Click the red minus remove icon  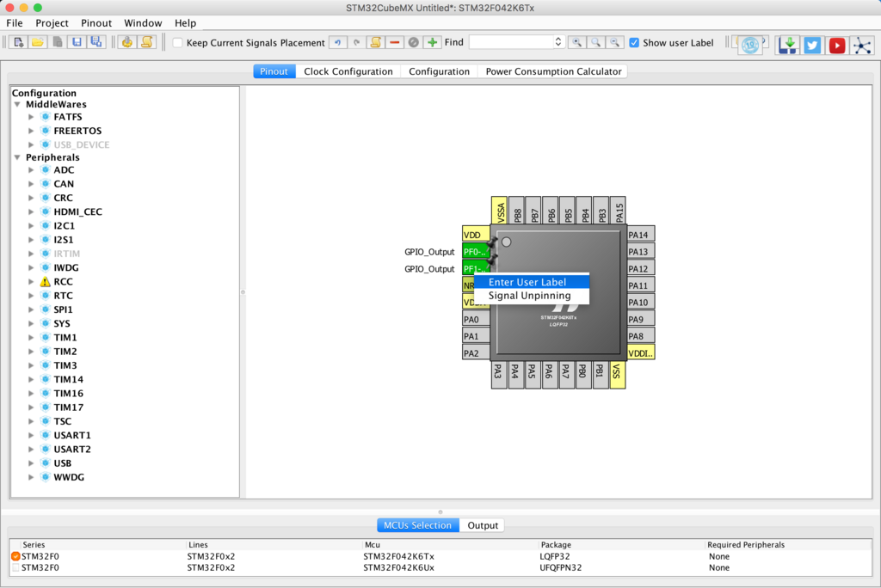(x=394, y=42)
